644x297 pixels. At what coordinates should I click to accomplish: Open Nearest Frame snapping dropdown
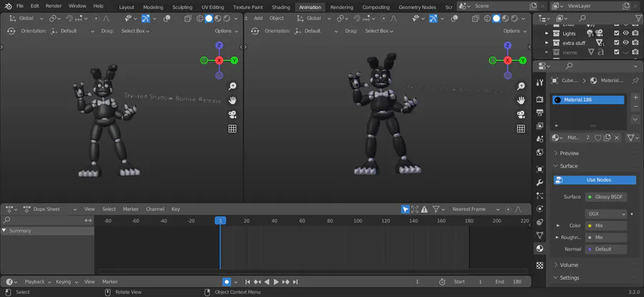[476, 209]
